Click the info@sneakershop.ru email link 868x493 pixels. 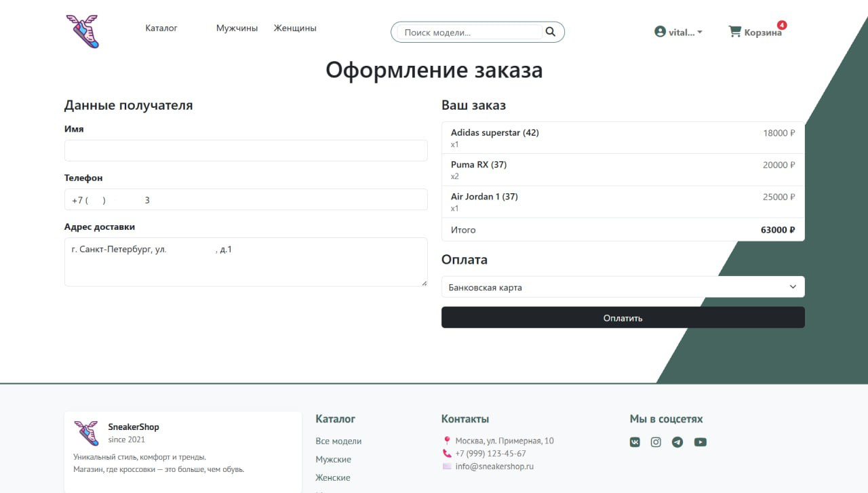pos(494,467)
